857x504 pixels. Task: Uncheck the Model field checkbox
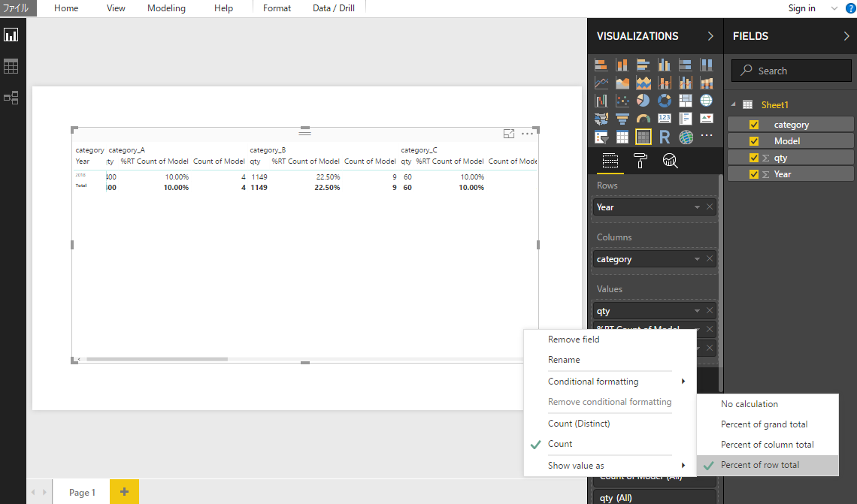(x=754, y=141)
